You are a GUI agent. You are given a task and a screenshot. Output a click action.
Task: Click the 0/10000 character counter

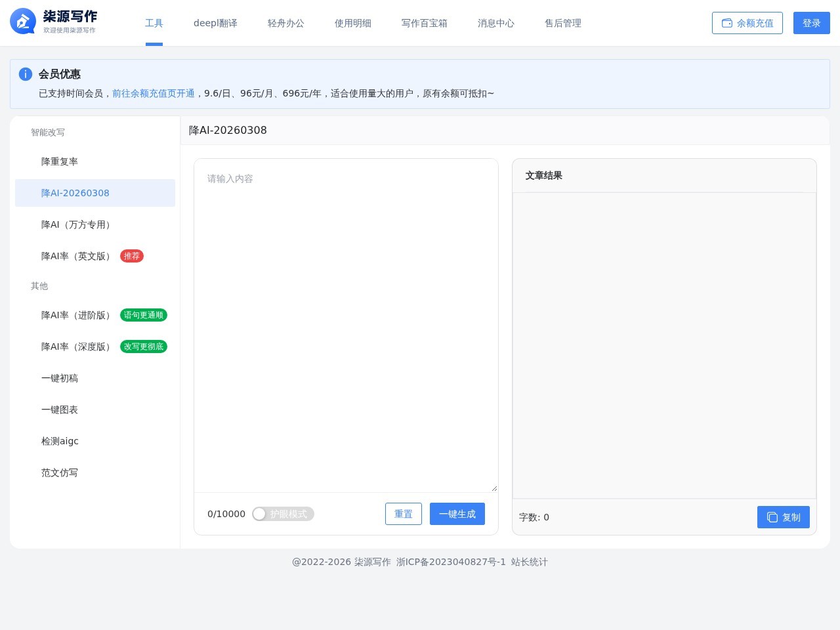(x=226, y=514)
